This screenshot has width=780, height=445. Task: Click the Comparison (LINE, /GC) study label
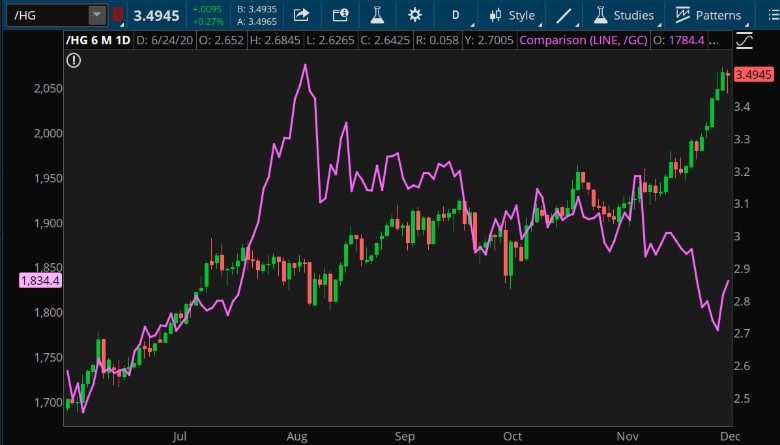click(x=584, y=40)
